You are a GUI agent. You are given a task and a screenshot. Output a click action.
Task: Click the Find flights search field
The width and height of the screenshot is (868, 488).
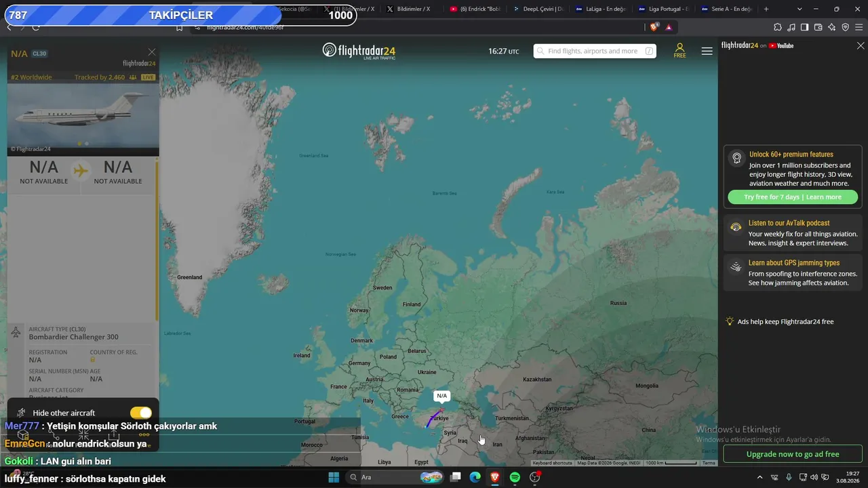pos(595,51)
